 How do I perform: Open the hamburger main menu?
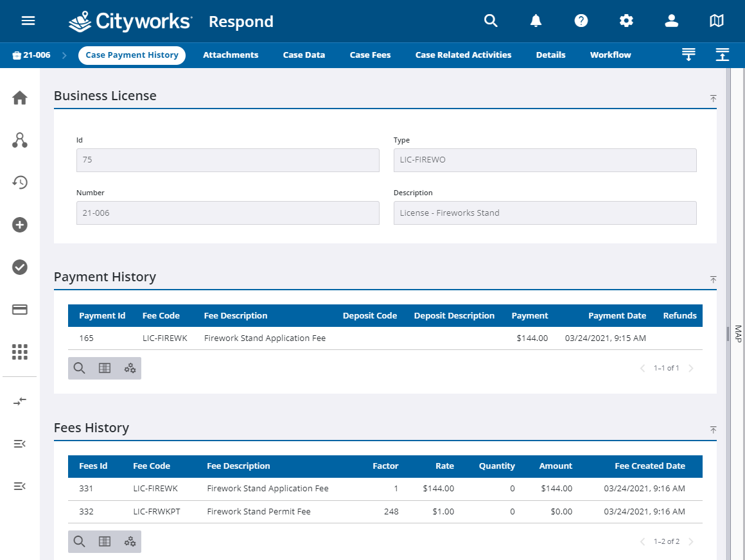tap(28, 21)
